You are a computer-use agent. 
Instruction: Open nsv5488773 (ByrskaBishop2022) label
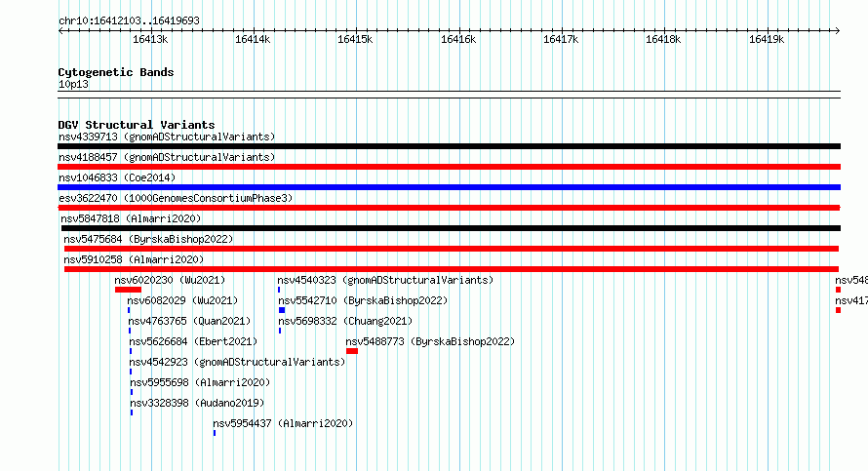tap(430, 341)
